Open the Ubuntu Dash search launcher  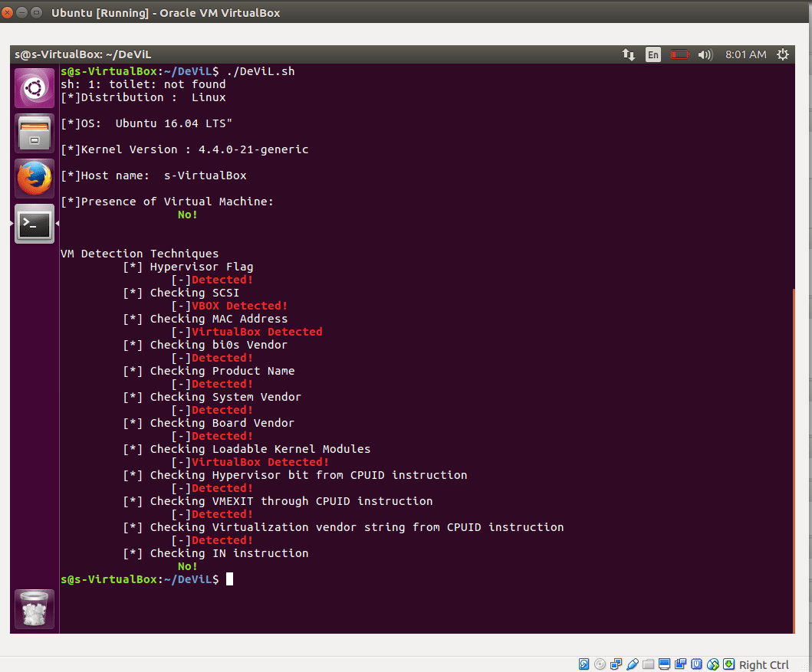pos(35,88)
